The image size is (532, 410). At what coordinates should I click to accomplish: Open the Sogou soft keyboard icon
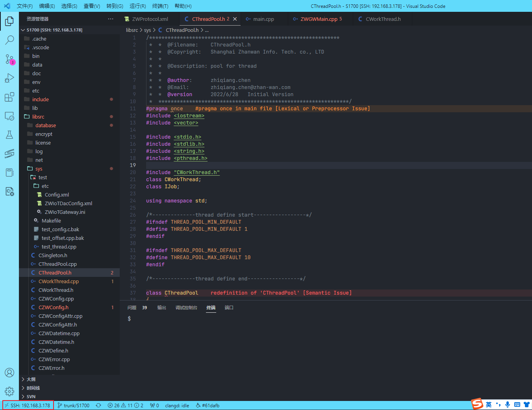pos(517,404)
